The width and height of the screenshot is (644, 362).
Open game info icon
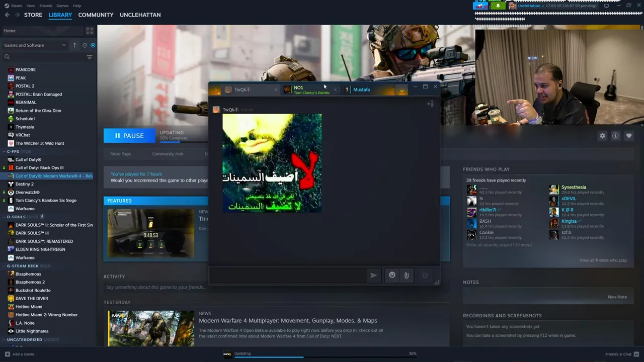click(615, 136)
